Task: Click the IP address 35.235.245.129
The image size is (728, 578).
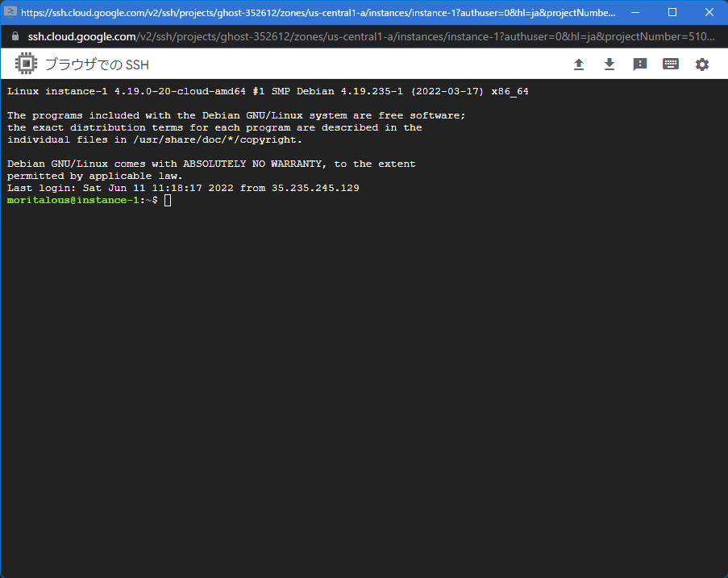Action: [315, 188]
